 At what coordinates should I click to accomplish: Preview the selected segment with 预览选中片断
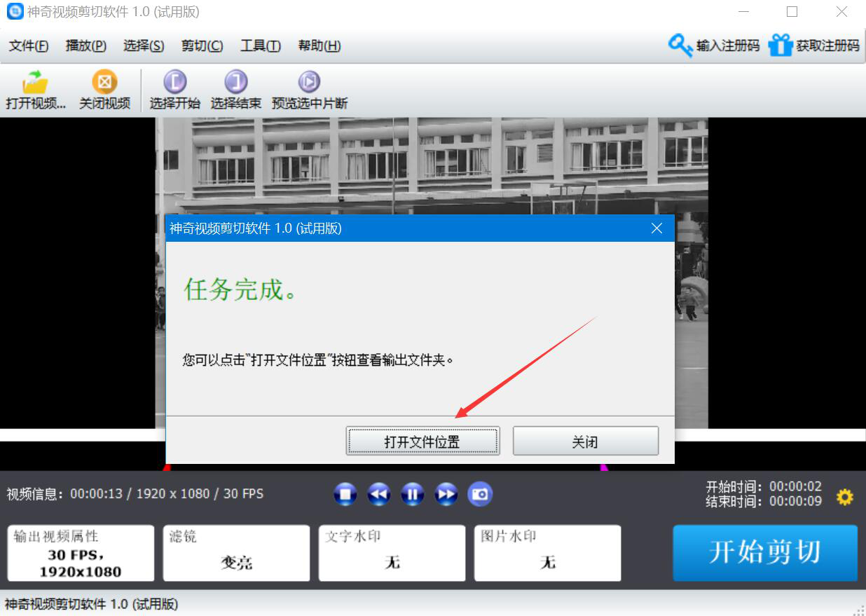[309, 90]
